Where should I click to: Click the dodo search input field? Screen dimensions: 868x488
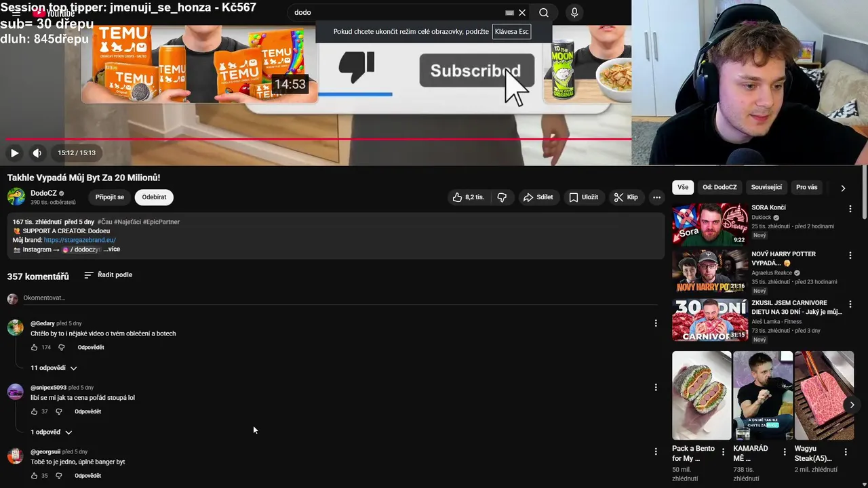[x=397, y=12]
